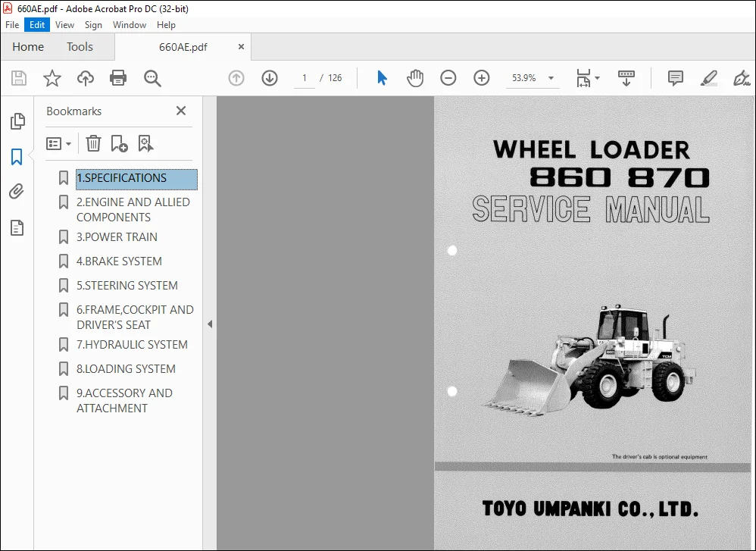Open the document layers panel icon
756x551 pixels.
(x=17, y=227)
